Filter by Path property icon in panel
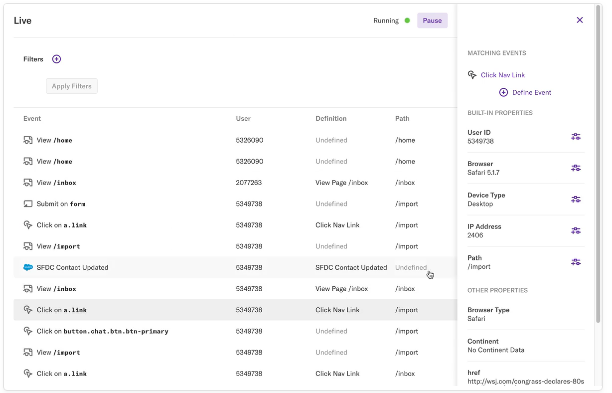This screenshot has height=393, width=612. [576, 262]
